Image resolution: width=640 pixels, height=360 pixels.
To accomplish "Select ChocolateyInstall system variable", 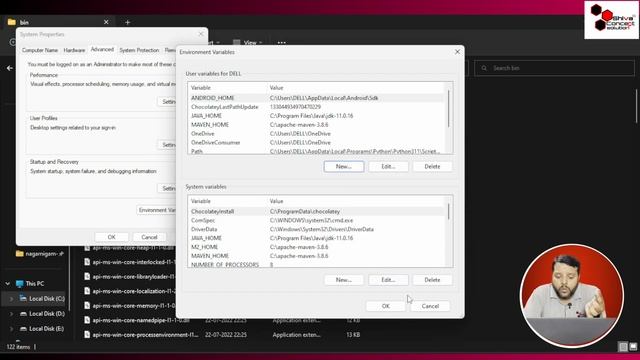I will (317, 211).
